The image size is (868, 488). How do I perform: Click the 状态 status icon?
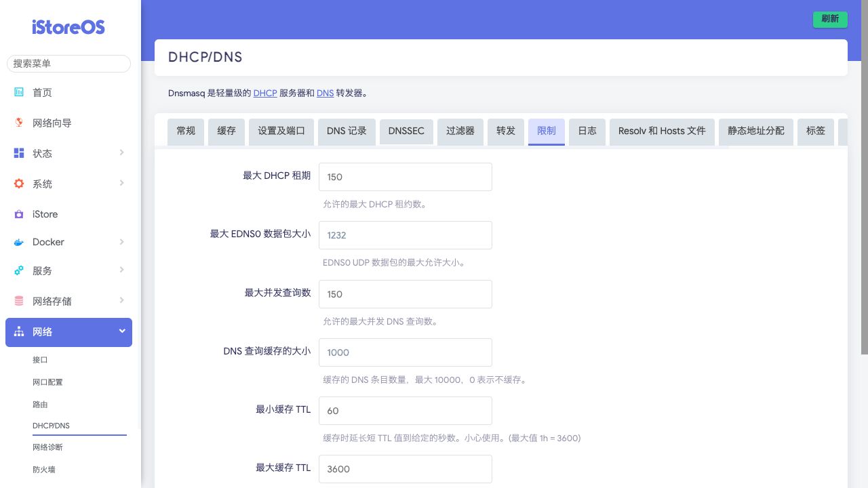[19, 153]
